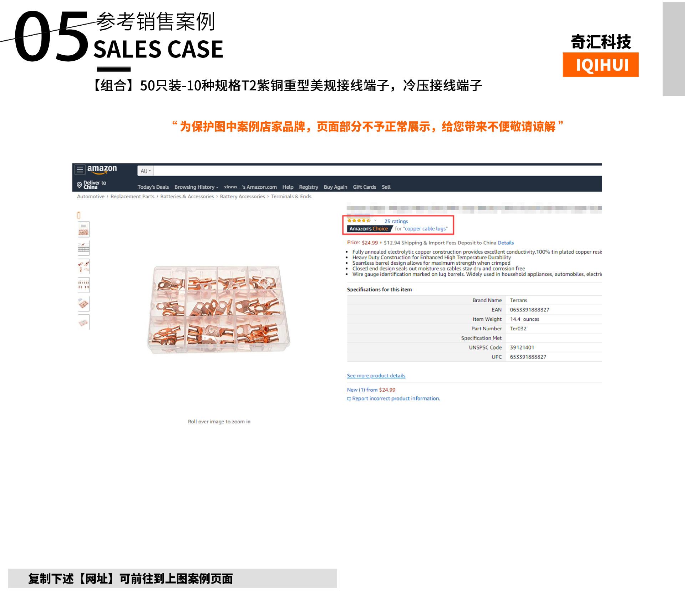
Task: Click the star rating icons
Action: [359, 221]
